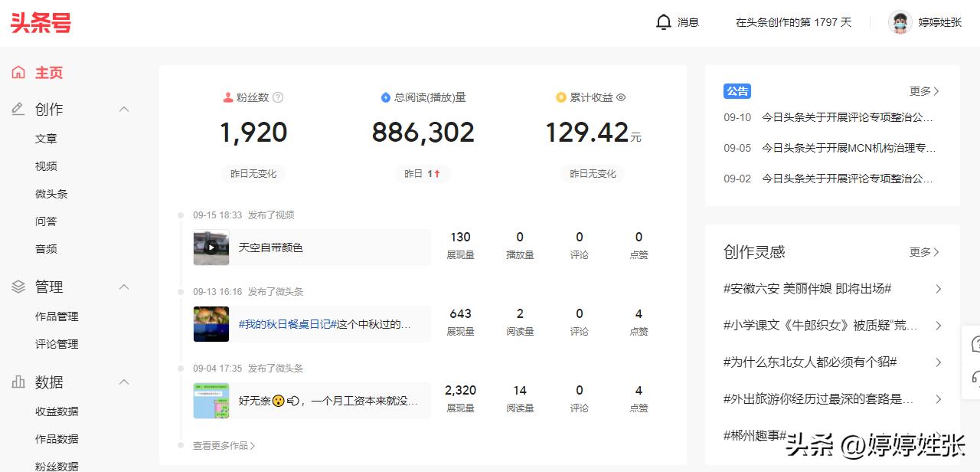
Task: Click the 累计收益 coin icon
Action: [561, 97]
